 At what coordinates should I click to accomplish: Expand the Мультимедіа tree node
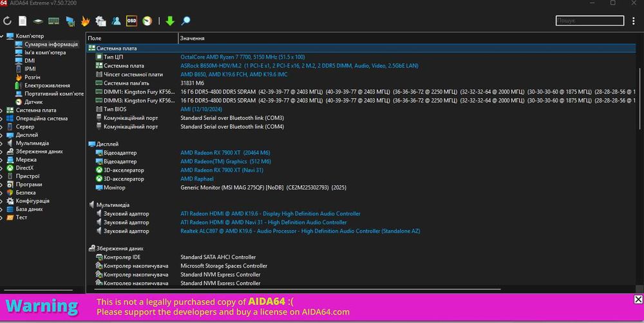click(2, 143)
